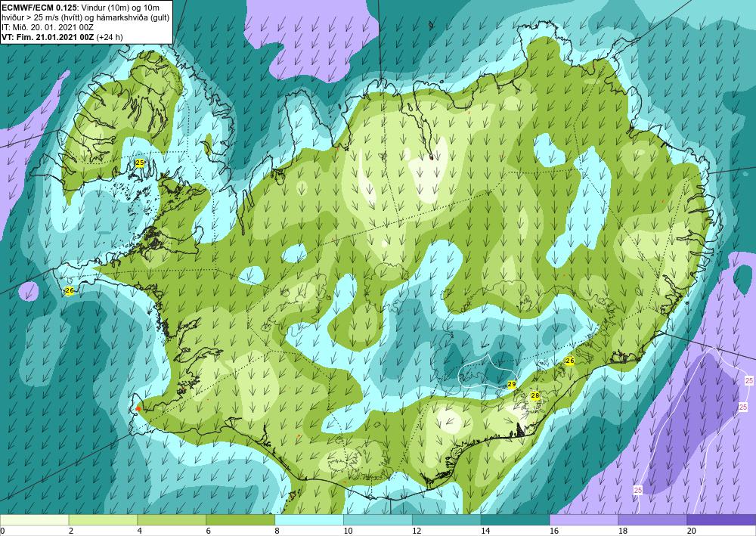Image resolution: width=756 pixels, height=536 pixels.
Task: Click the "8" wind scale label
Action: [277, 531]
